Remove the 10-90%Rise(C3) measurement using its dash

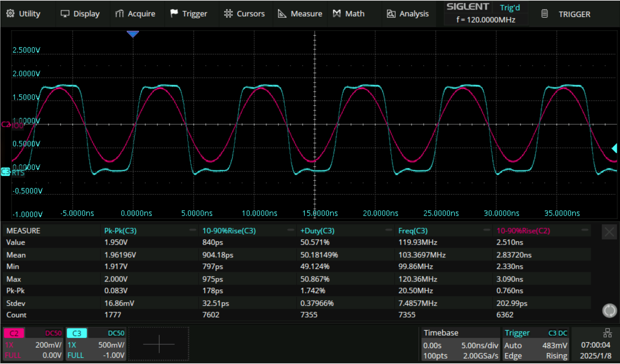point(291,230)
